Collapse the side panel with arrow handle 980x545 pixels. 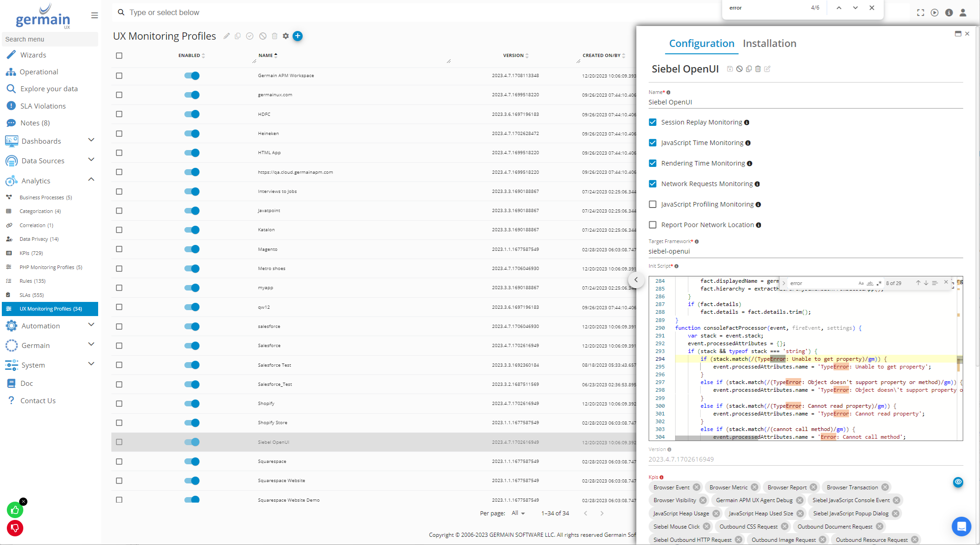pos(636,280)
